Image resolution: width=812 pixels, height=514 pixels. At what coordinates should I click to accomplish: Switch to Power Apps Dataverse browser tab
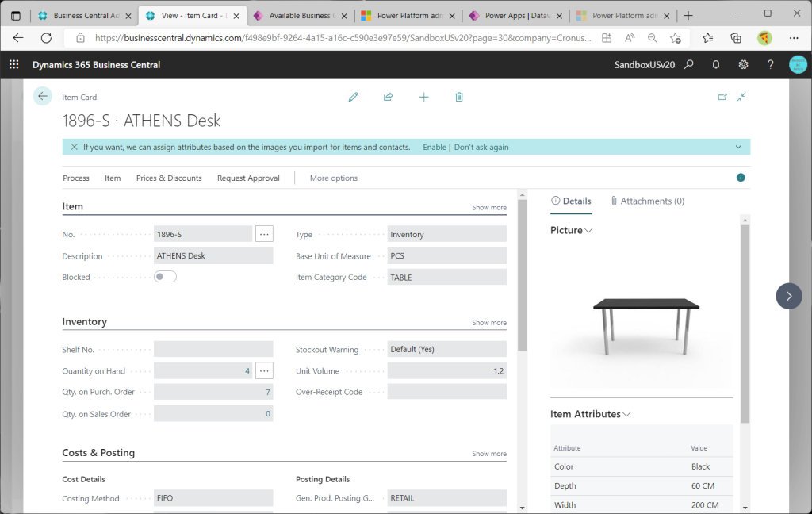point(516,16)
